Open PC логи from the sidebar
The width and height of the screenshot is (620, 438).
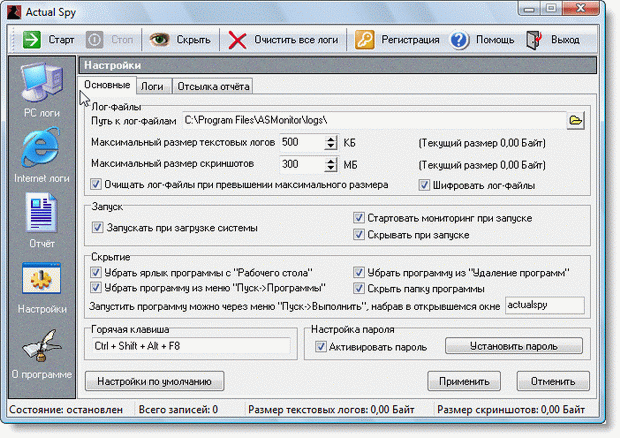click(x=42, y=91)
